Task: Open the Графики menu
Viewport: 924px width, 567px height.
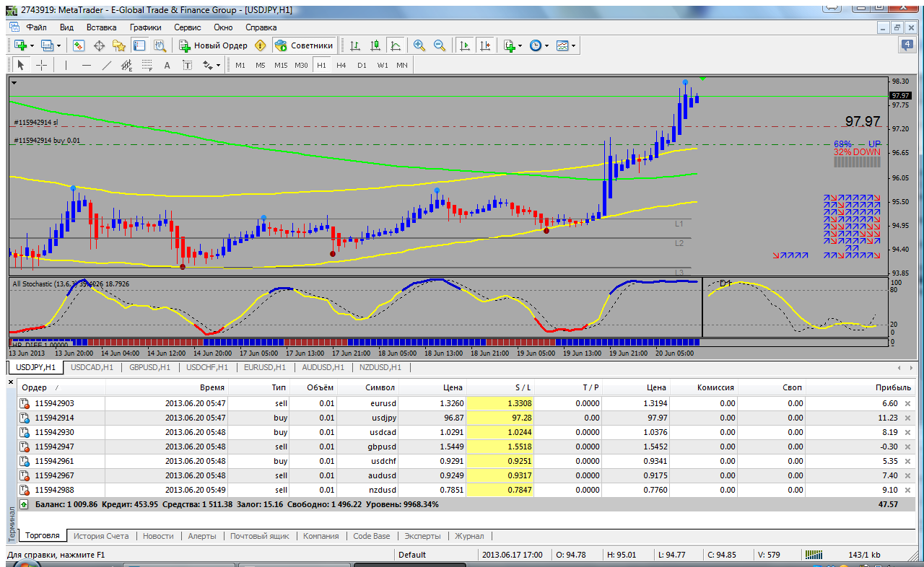Action: [145, 27]
